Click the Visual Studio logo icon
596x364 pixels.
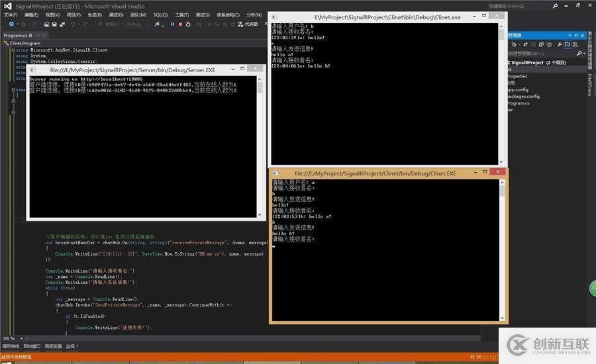[7, 6]
